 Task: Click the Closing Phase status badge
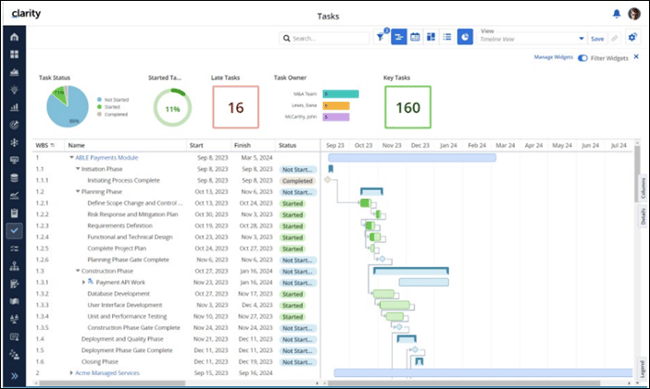point(298,362)
